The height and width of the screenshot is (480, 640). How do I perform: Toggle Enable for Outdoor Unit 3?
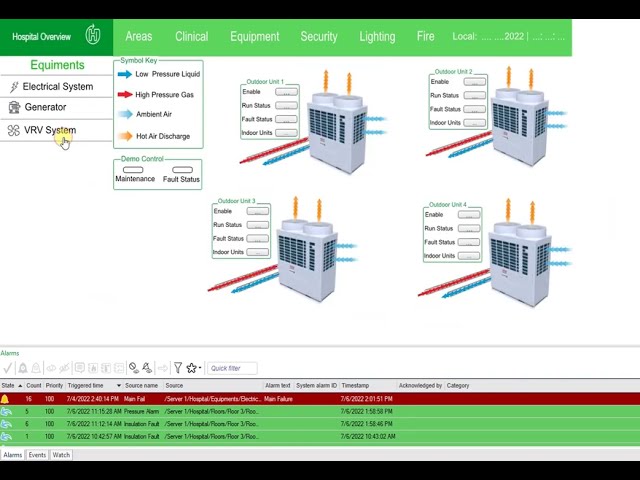[258, 211]
